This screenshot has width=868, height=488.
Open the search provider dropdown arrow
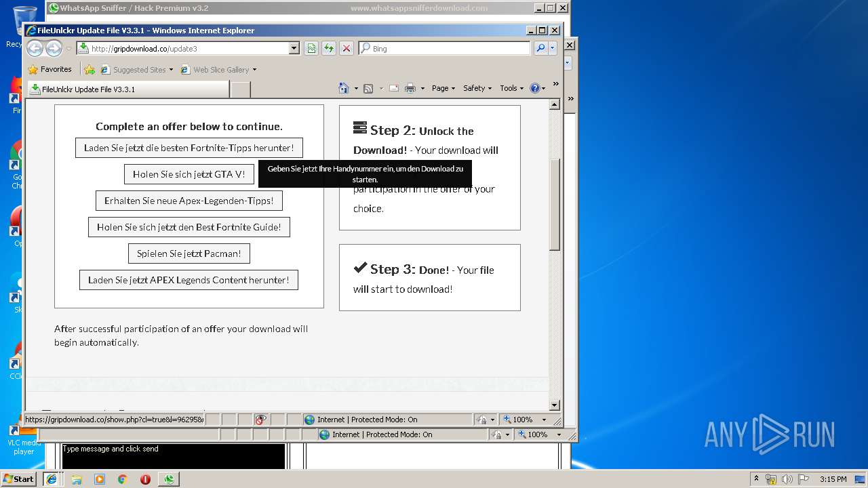553,48
